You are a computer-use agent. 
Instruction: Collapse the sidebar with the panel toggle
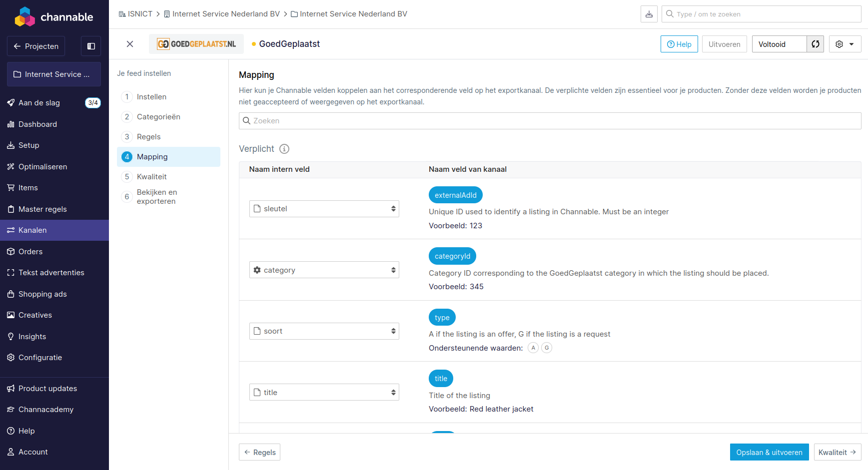90,46
